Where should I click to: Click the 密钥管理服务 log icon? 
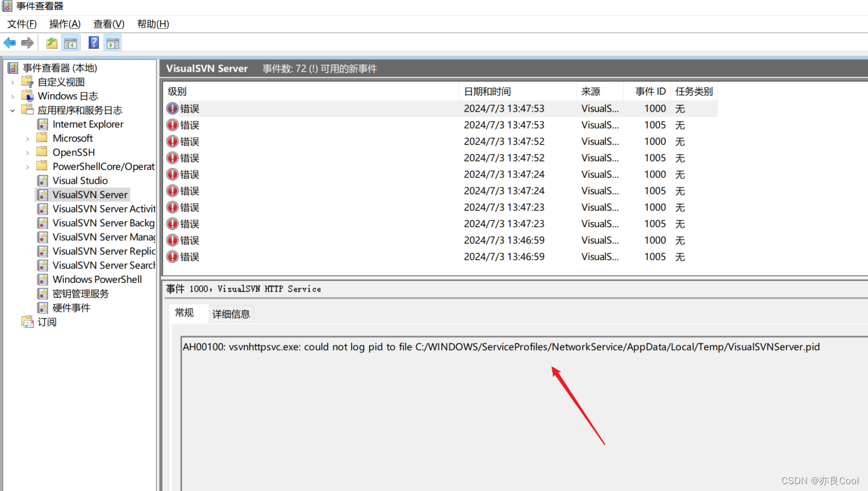[43, 293]
